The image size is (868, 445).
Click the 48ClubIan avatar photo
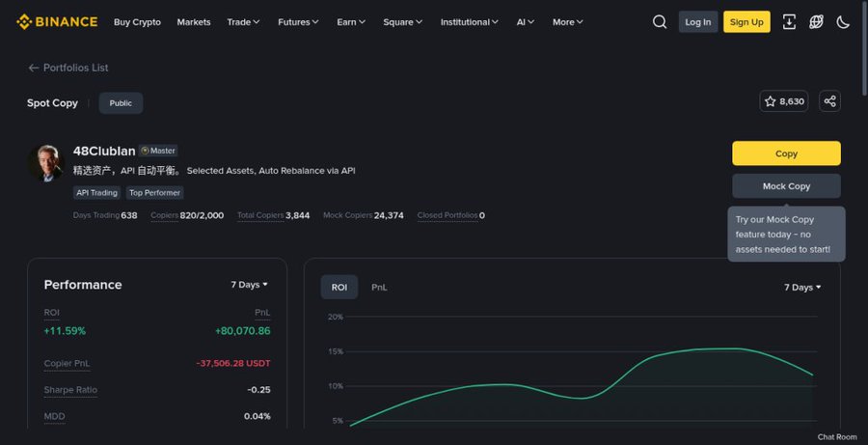[x=46, y=162]
